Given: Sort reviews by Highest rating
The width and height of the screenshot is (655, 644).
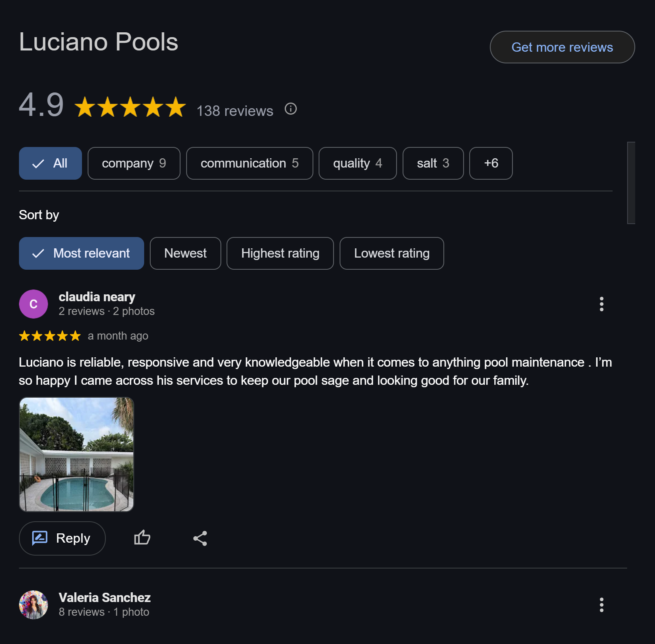Looking at the screenshot, I should (x=280, y=253).
